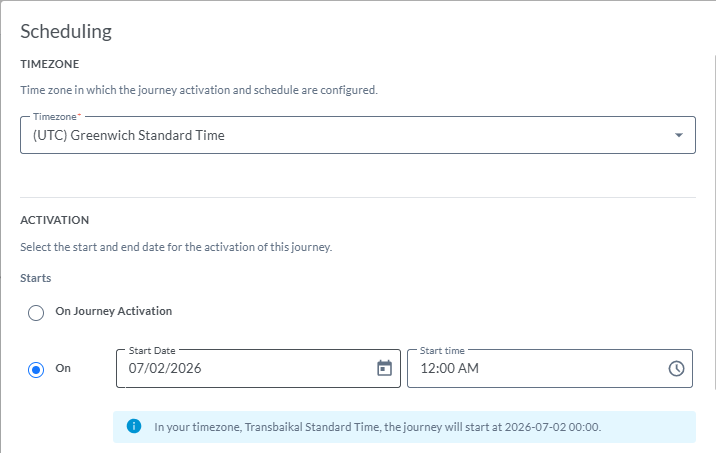The height and width of the screenshot is (453, 716).
Task: Click the Starts label
Action: click(36, 278)
